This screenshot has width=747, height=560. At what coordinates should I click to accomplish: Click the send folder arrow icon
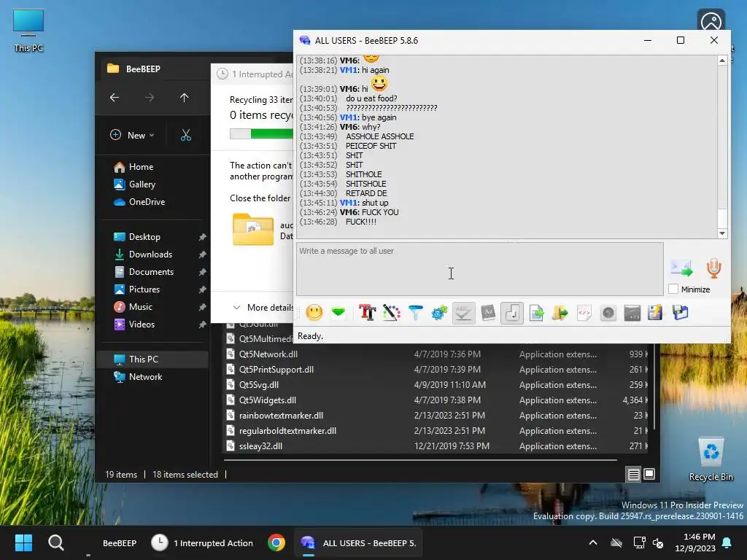[560, 313]
